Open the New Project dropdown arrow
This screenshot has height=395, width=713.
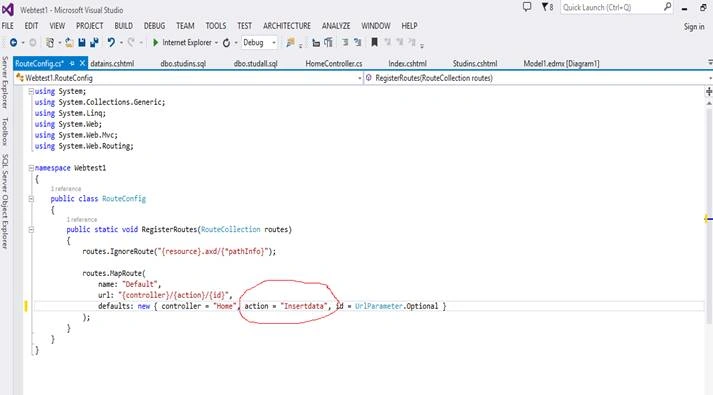[x=60, y=43]
